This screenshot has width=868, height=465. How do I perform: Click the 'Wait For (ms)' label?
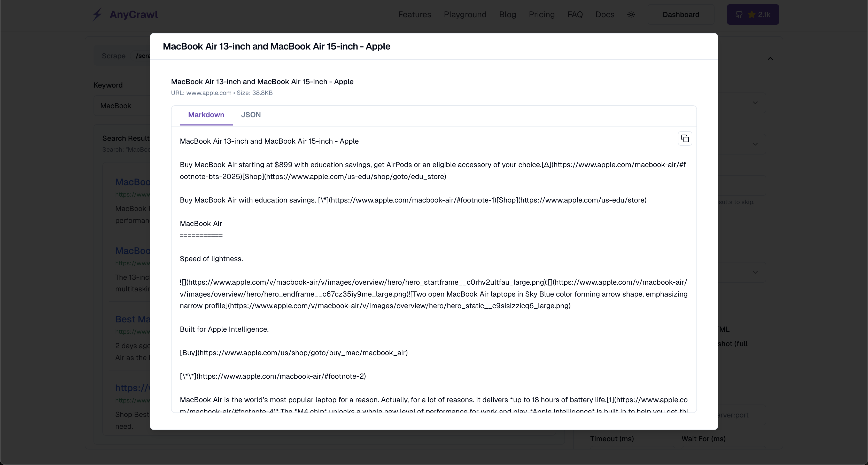click(703, 439)
